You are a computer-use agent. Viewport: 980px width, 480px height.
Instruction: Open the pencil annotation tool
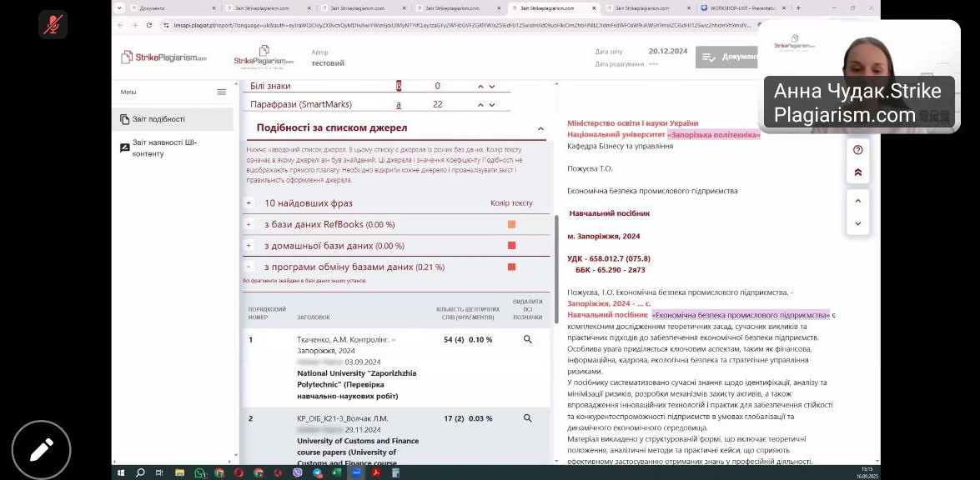(41, 450)
